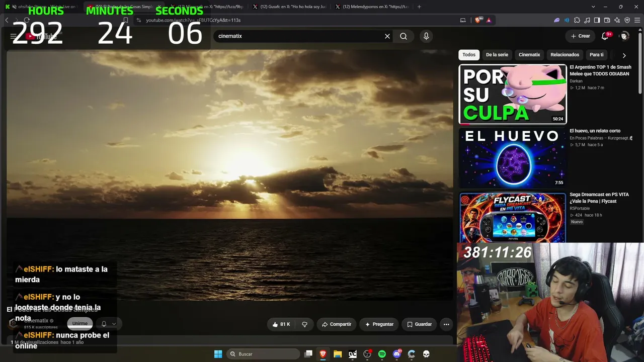
Task: Click the install/cast screen icon in address bar
Action: pos(463,20)
